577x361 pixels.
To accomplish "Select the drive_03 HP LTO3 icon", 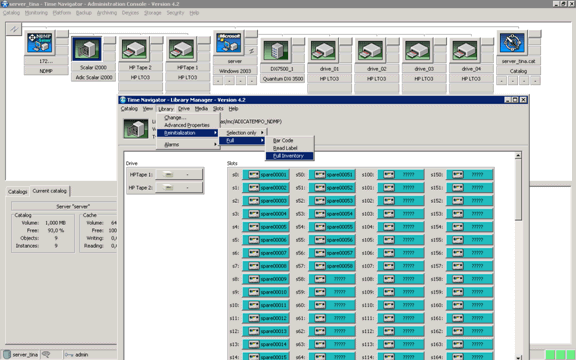I will tap(417, 50).
